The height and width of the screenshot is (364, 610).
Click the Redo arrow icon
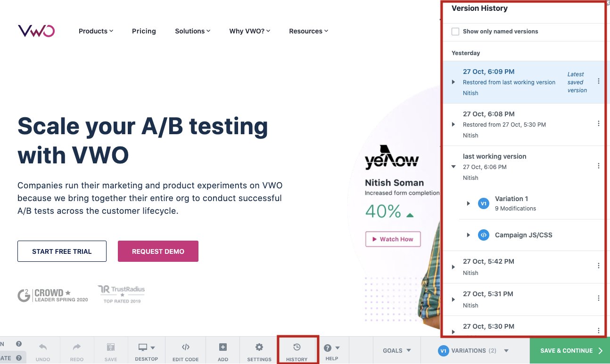(x=77, y=347)
